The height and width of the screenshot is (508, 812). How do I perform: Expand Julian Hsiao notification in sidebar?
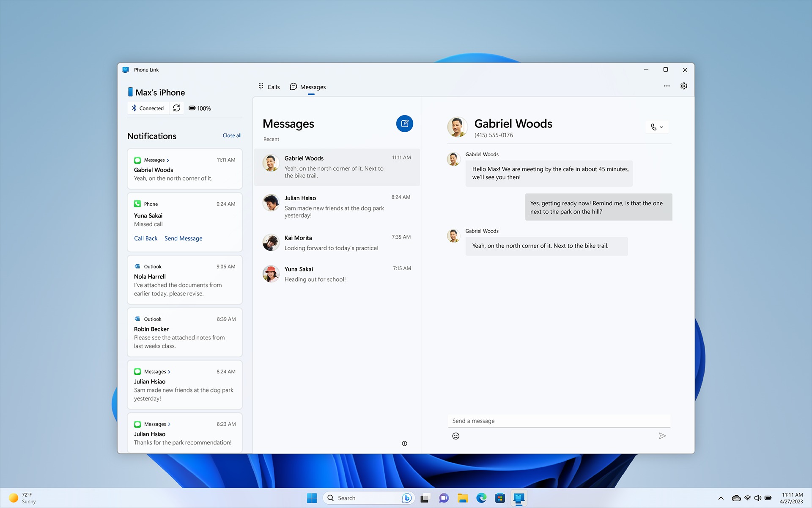click(x=170, y=371)
